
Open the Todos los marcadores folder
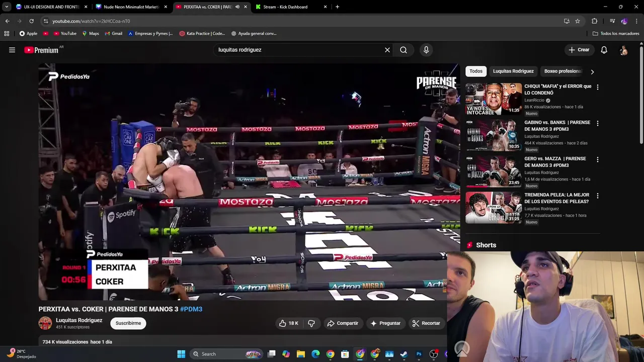point(616,34)
